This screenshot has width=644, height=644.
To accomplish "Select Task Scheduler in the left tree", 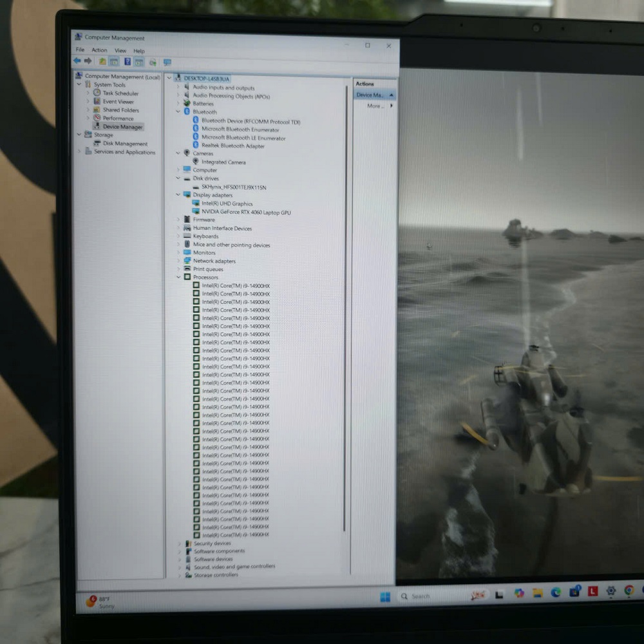I will click(x=121, y=93).
